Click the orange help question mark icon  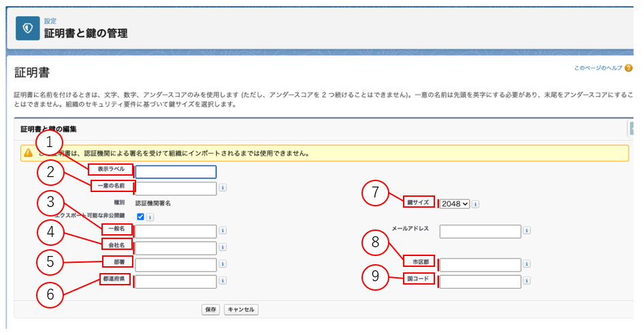pos(628,68)
